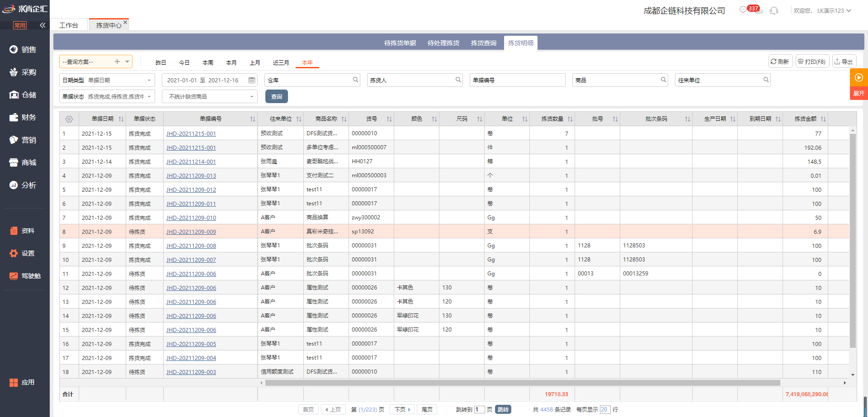Screen dimensions: 868x417
Task: Click the 商品 search input field
Action: tap(616, 80)
